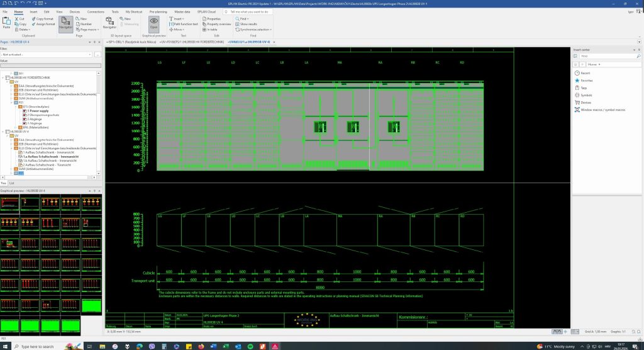Open the Synchronize selection dropdown
The image size is (644, 350).
point(255,29)
